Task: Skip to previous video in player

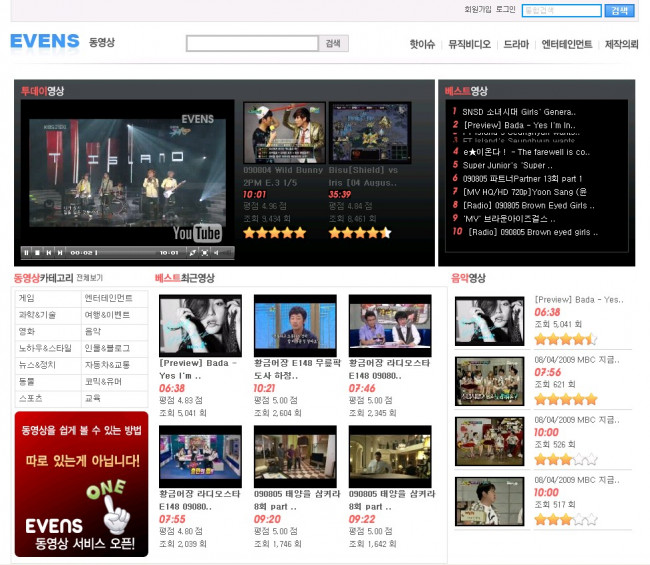Action: (x=49, y=252)
